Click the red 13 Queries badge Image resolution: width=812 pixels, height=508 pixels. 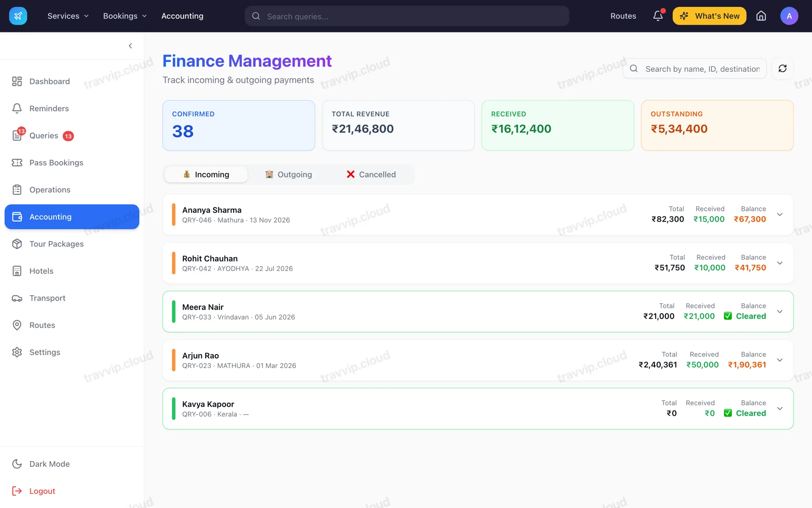pyautogui.click(x=68, y=136)
